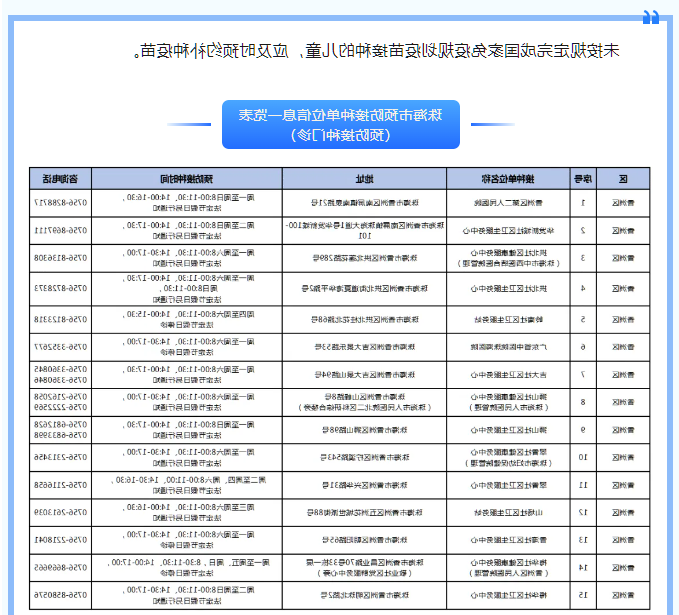Click the unit name 华发新城社区卫生服务中心
679x615 pixels.
[508, 230]
